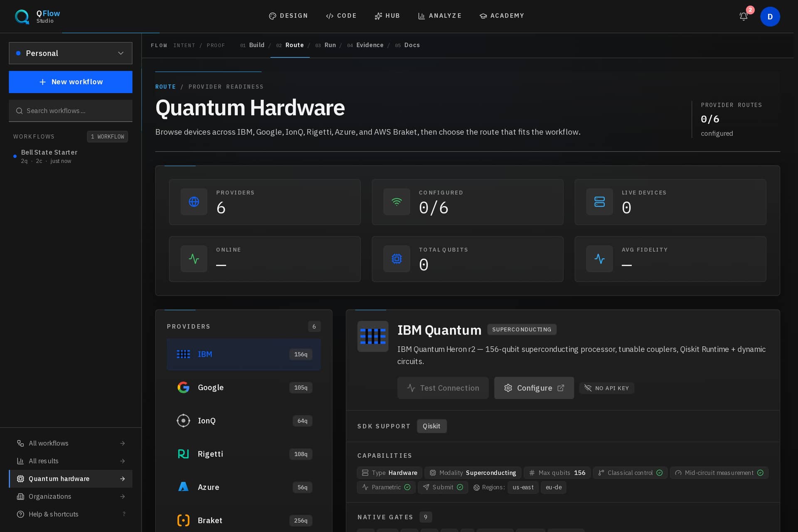Click the Azure logo icon

tap(183, 487)
